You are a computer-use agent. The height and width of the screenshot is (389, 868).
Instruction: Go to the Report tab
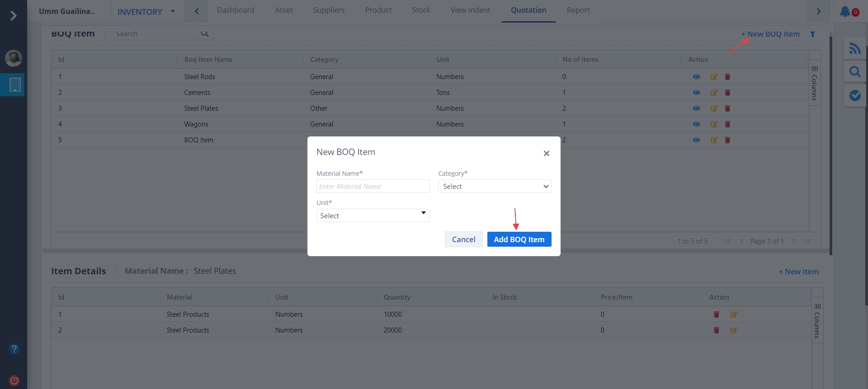click(x=578, y=10)
